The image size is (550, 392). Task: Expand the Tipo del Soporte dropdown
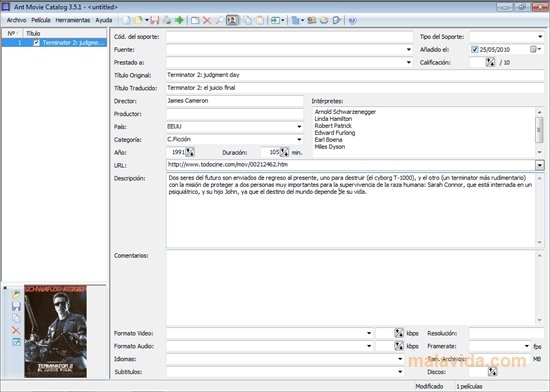click(x=540, y=36)
